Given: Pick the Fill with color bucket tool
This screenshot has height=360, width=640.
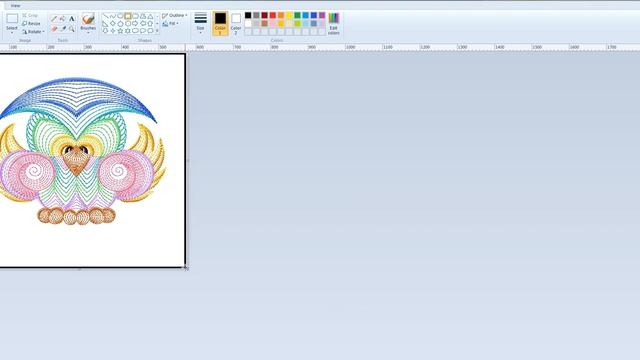Looking at the screenshot, I should pyautogui.click(x=62, y=19).
